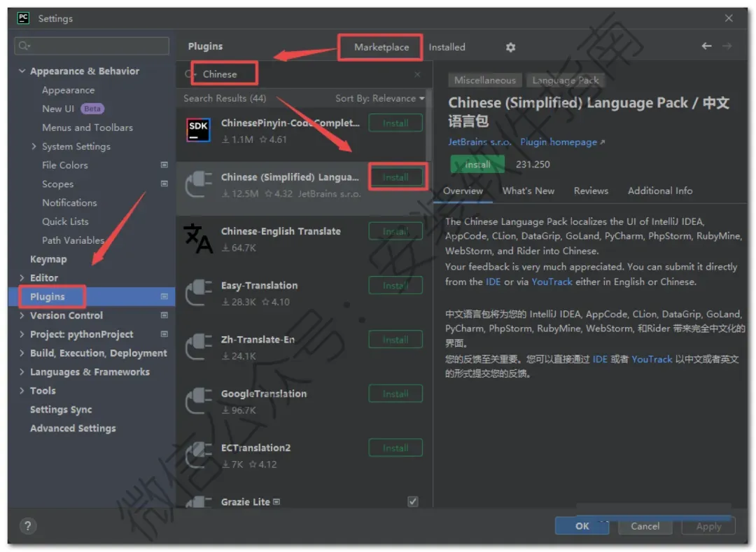Viewport: 756px width, 552px height.
Task: Go forward with the right arrow
Action: [727, 46]
